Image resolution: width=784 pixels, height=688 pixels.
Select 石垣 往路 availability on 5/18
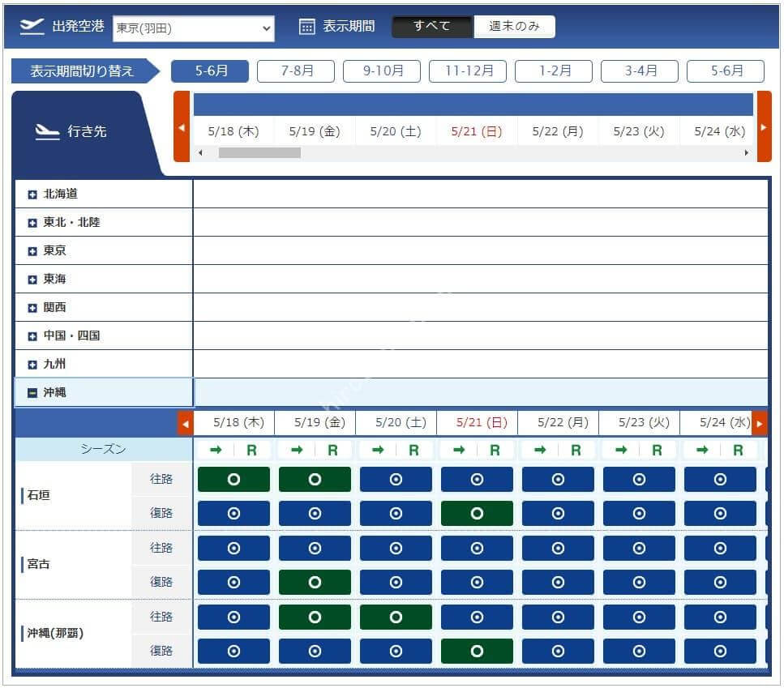point(233,480)
